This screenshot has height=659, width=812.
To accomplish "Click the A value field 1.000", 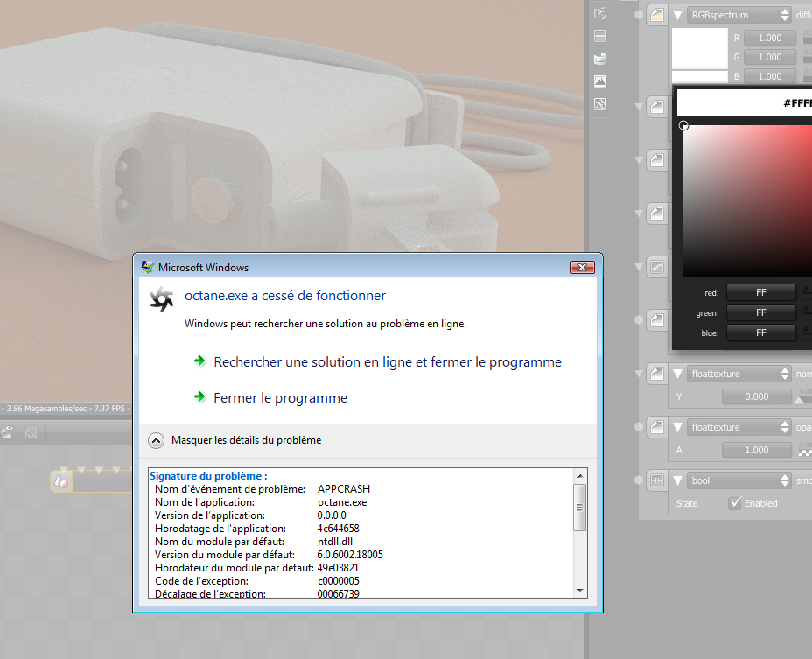I will click(x=757, y=450).
